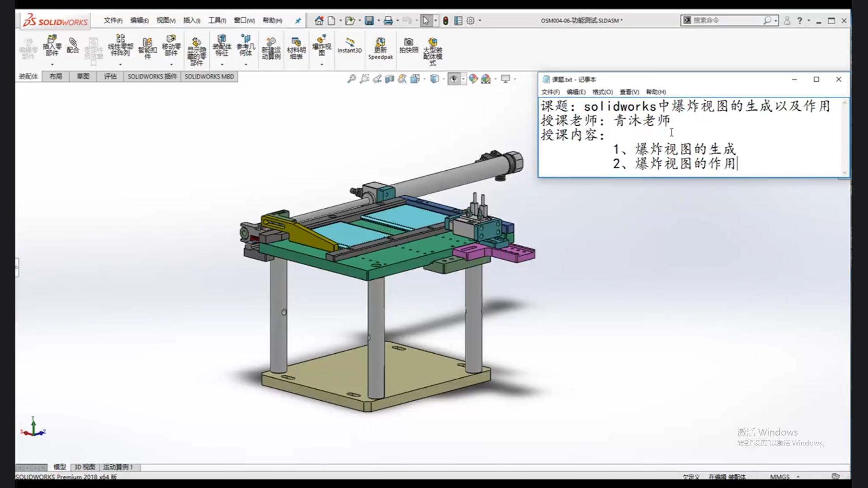Click the Rebuild traffic-light icon
This screenshot has width=868, height=488.
(x=445, y=21)
